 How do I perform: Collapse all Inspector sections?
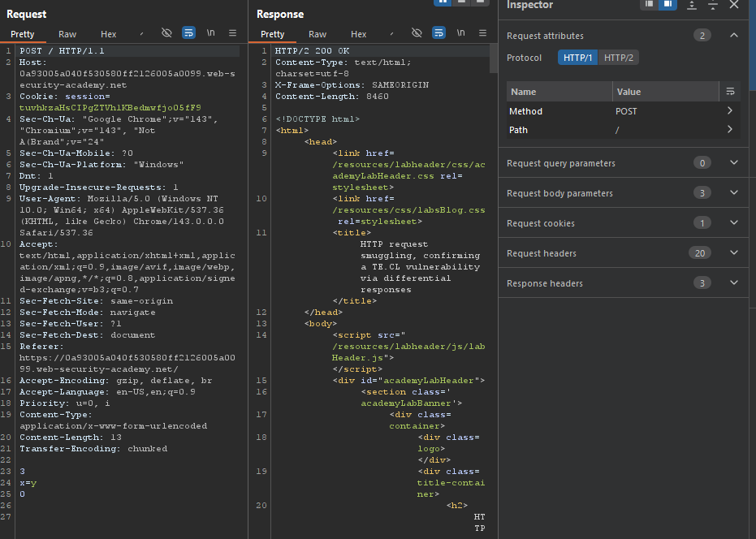coord(713,5)
